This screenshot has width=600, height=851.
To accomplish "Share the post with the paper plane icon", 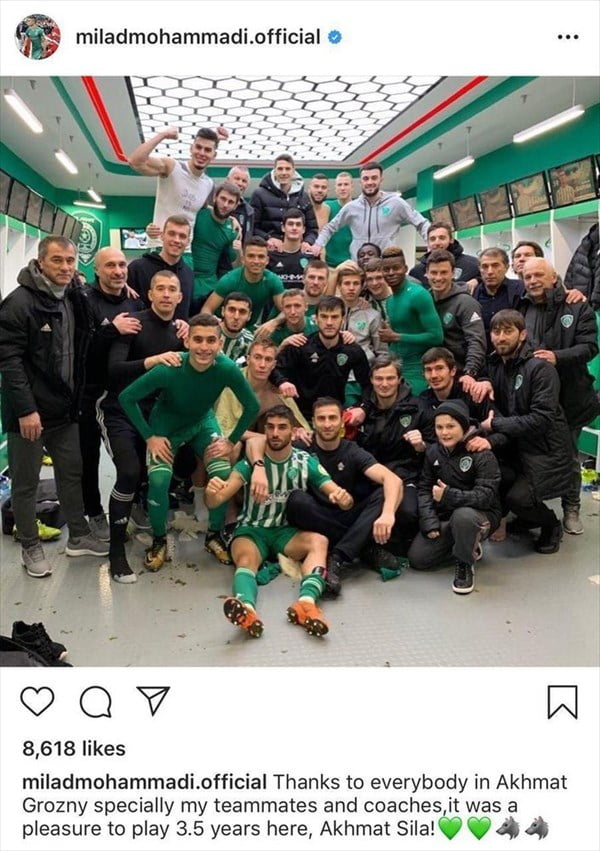I will (x=153, y=700).
